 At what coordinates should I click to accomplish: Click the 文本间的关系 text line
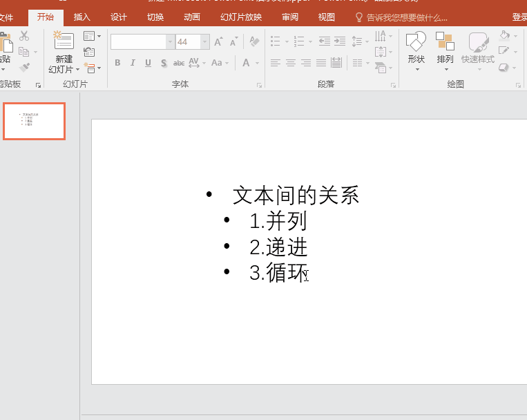coord(296,195)
